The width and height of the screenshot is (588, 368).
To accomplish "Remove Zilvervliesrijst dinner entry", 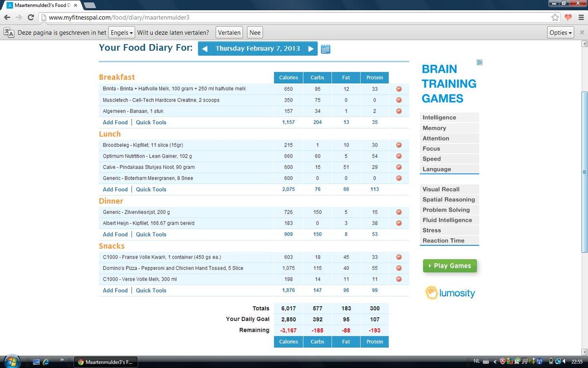I will [x=398, y=212].
